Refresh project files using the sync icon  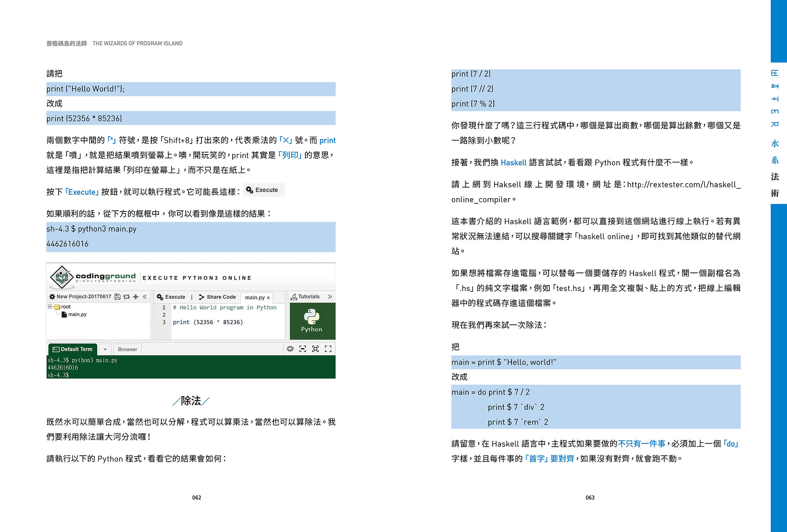(127, 296)
